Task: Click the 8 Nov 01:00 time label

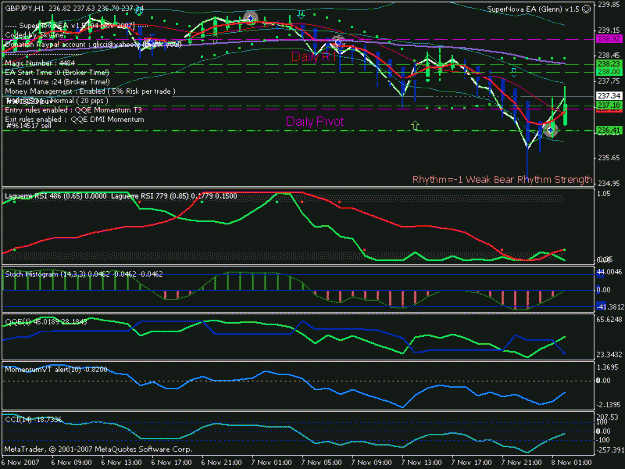Action: (x=571, y=463)
